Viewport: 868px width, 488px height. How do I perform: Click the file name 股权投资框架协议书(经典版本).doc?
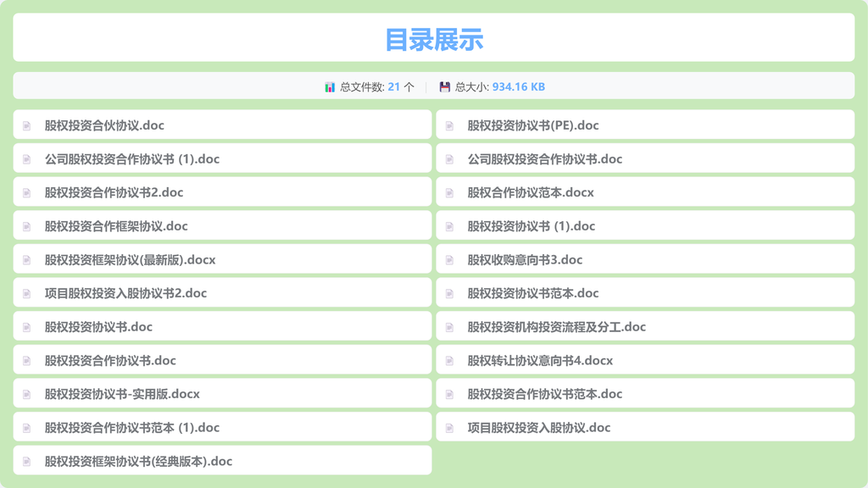point(138,462)
